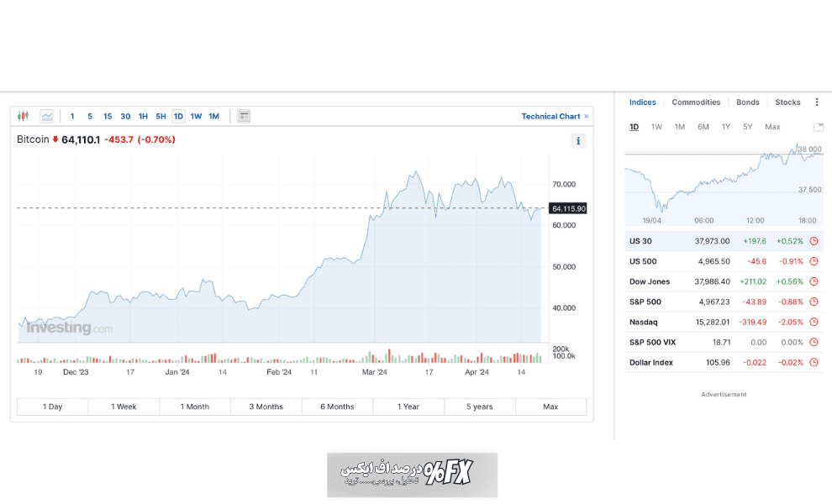Image resolution: width=832 pixels, height=504 pixels.
Task: Click the 6 Months range button
Action: pyautogui.click(x=337, y=407)
